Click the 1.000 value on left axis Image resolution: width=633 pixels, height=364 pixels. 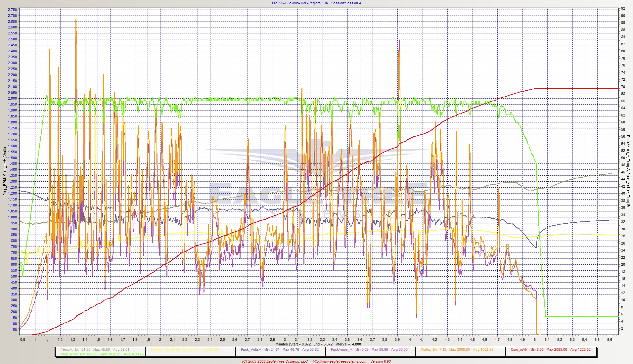coord(12,217)
